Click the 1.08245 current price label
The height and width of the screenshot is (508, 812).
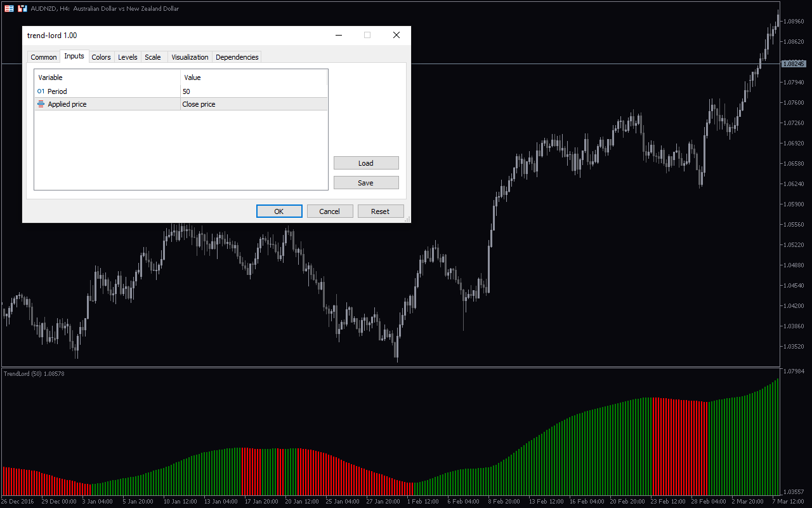tap(794, 64)
